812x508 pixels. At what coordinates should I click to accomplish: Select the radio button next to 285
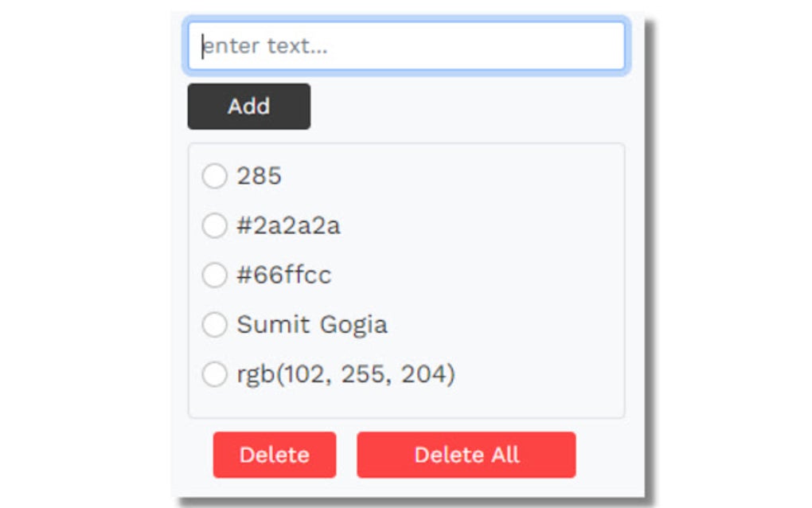point(214,176)
